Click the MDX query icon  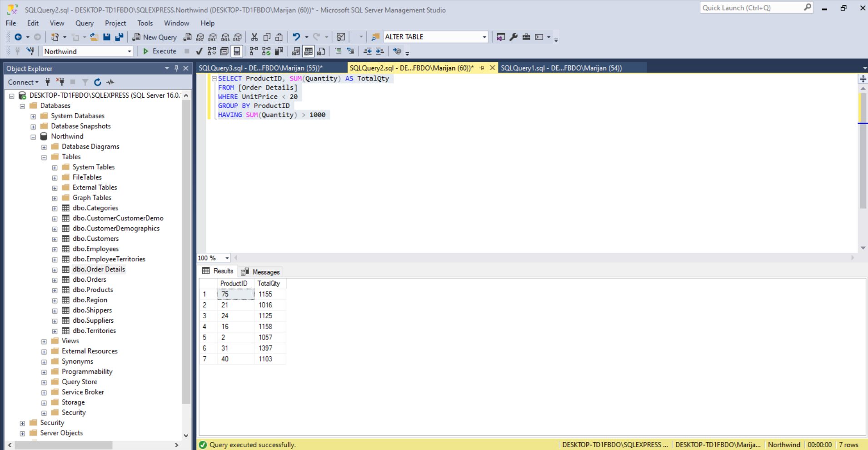(x=200, y=37)
